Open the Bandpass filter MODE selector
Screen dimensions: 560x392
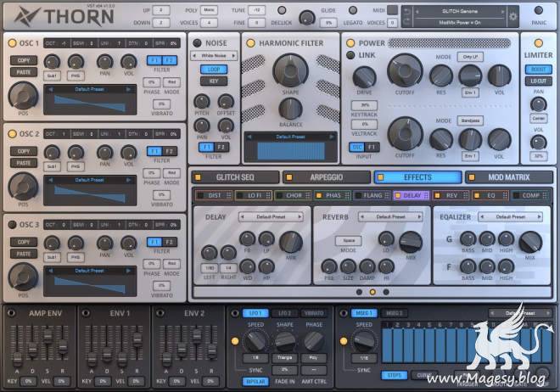470,120
